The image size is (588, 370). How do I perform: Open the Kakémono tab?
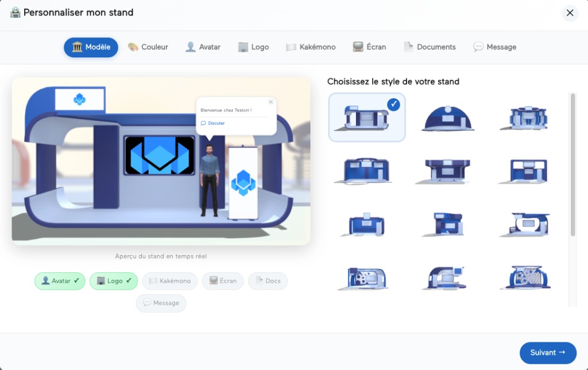[x=311, y=47]
